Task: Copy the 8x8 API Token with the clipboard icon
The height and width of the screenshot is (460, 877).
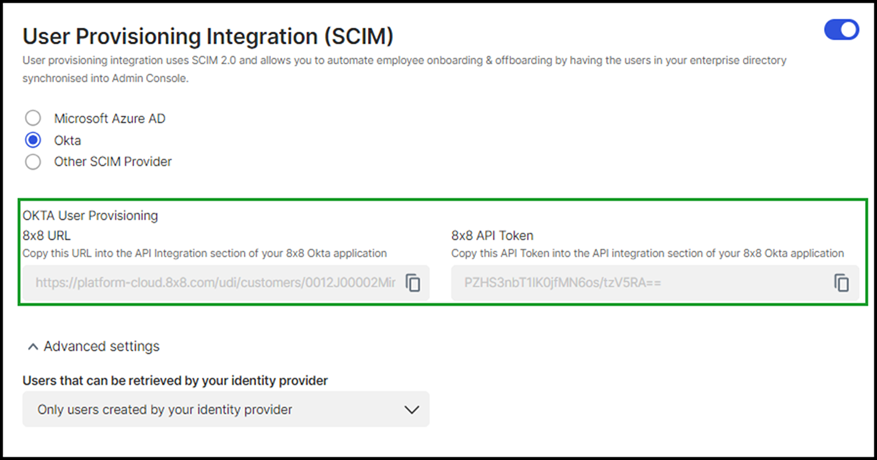Action: [841, 283]
